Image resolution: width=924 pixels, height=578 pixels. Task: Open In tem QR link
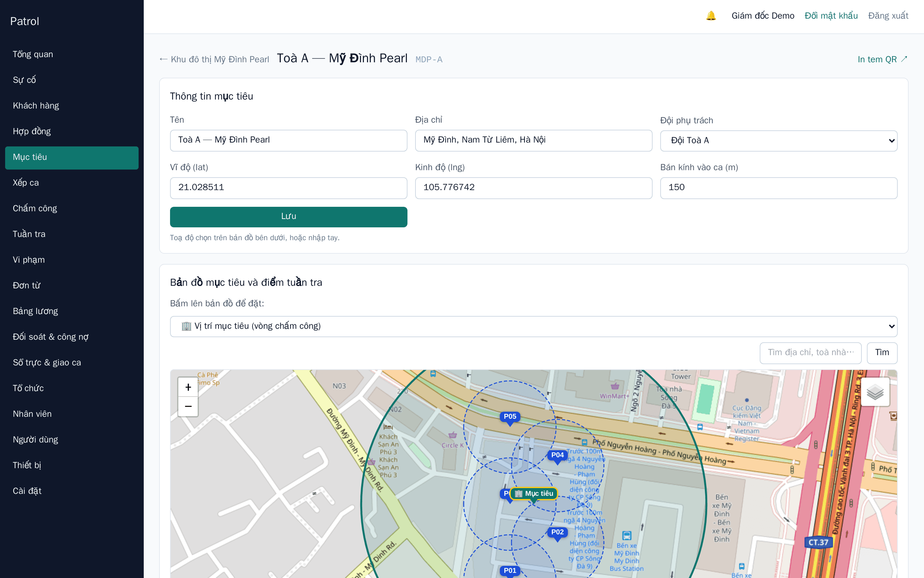pyautogui.click(x=882, y=59)
